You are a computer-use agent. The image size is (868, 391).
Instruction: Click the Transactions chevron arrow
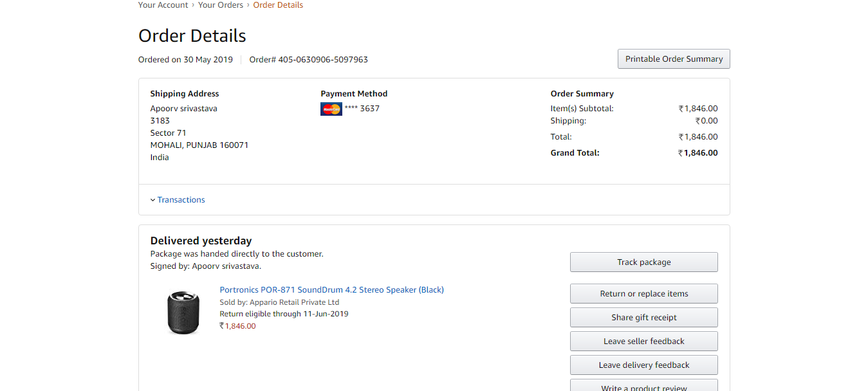(152, 200)
